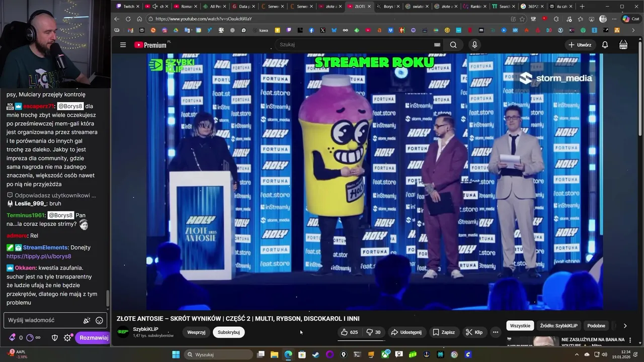Open the on-screen keyboard icon in search box
Screen dimensions: 644x362
[x=437, y=45]
